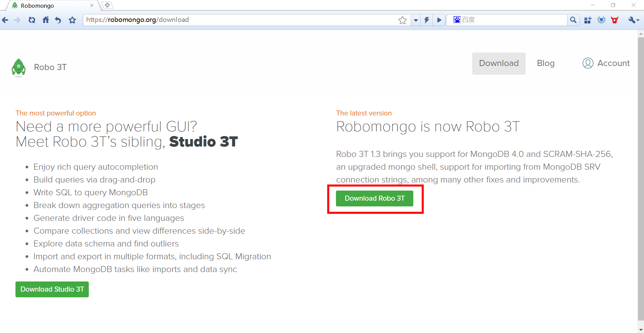This screenshot has height=333, width=644.
Task: Open a new tab with plus button
Action: tap(107, 5)
